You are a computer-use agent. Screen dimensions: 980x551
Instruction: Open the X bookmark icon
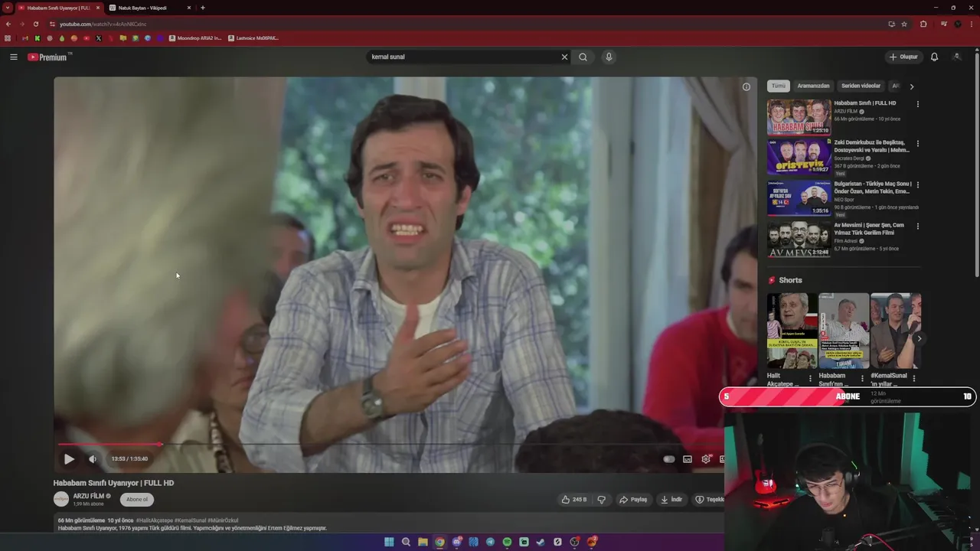pos(99,38)
